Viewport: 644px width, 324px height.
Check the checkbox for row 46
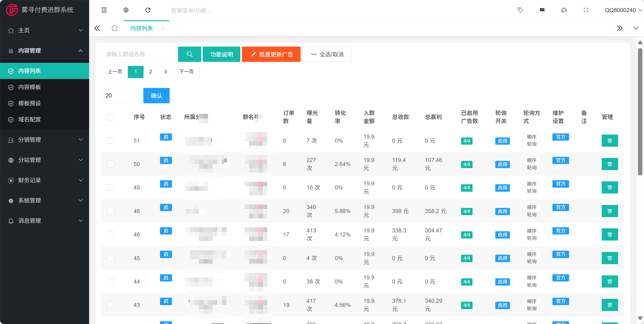point(110,234)
